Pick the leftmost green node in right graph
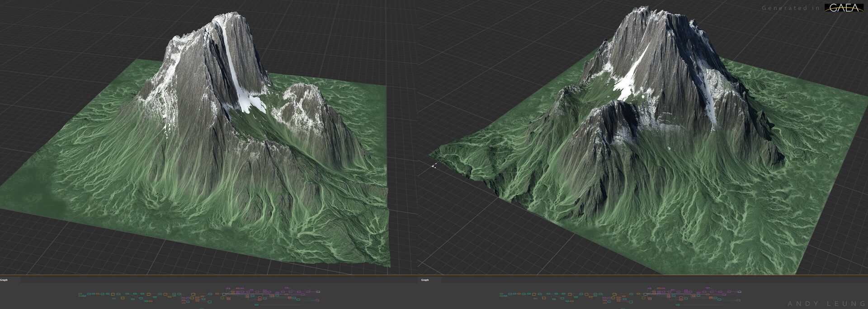Screen dimensions: 868x309 [501, 294]
